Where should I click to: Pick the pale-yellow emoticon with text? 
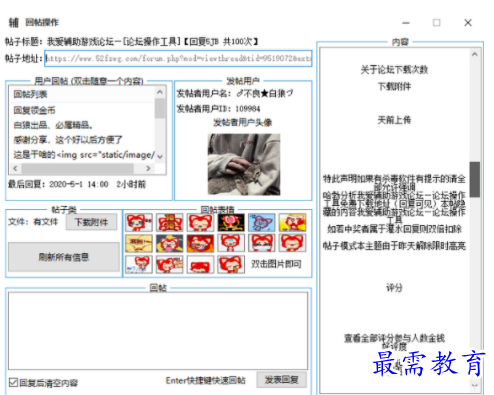(139, 243)
